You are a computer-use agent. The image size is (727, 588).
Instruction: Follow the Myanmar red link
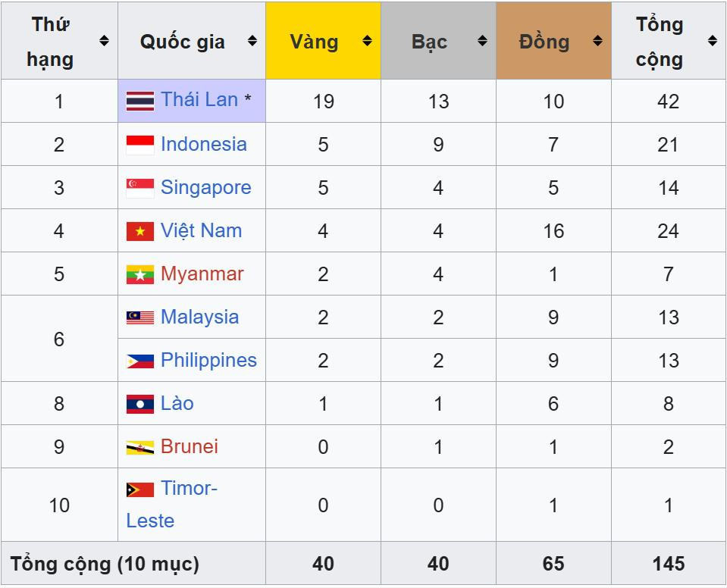tap(202, 274)
